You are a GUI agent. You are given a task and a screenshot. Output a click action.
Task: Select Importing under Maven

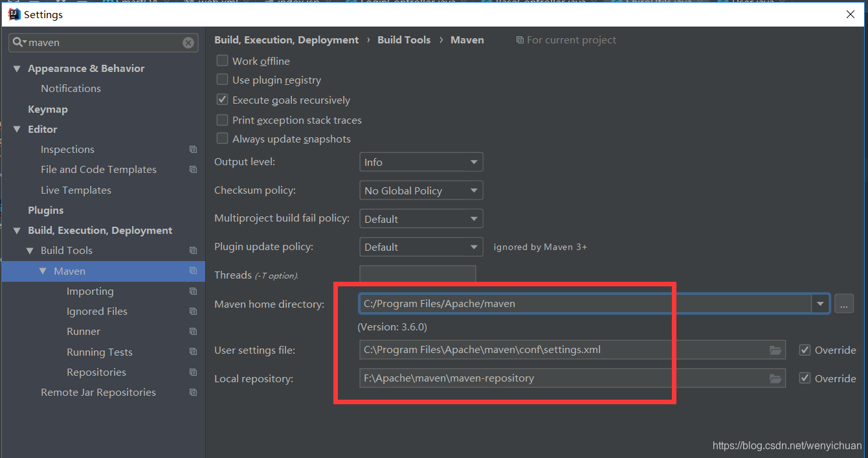coord(90,292)
